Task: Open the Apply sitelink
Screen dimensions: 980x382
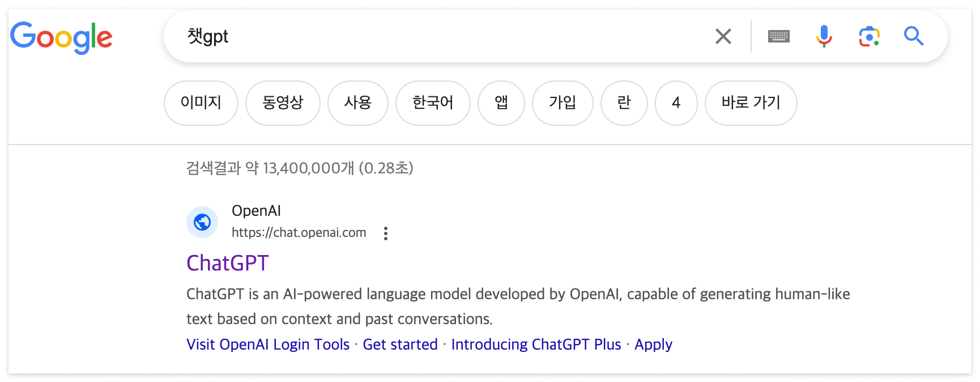Action: (654, 345)
